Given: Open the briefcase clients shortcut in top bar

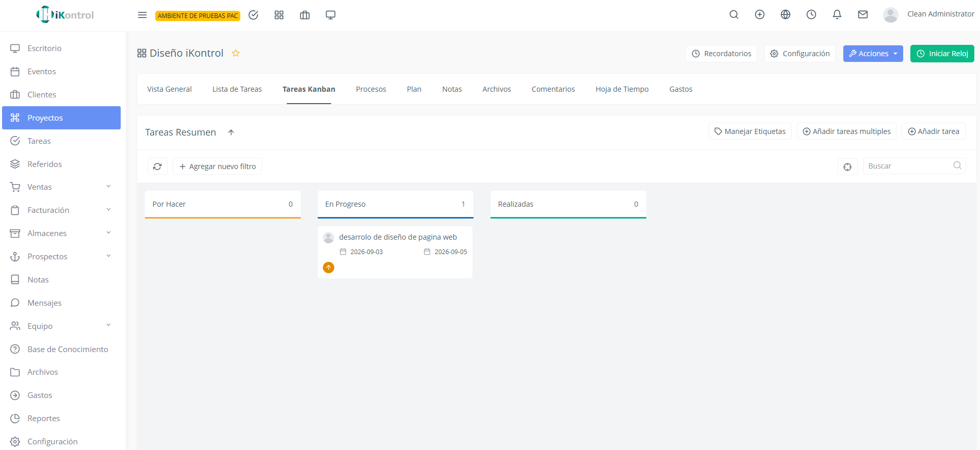Looking at the screenshot, I should tap(305, 15).
